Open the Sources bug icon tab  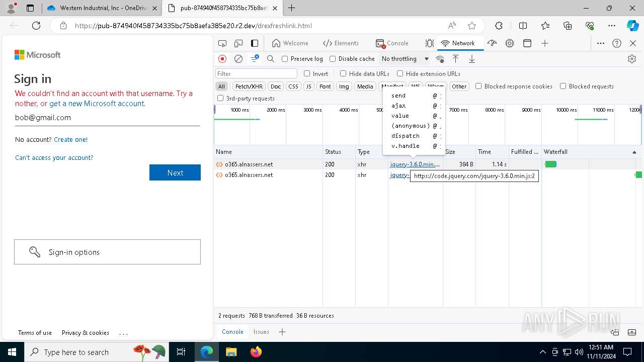click(x=429, y=43)
